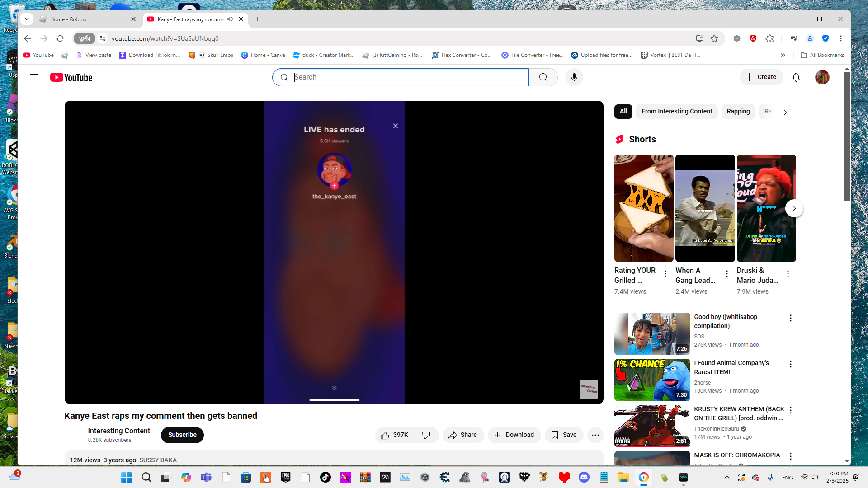Show next Shorts with the arrow
Screen dimensions: 868x488
(794, 208)
